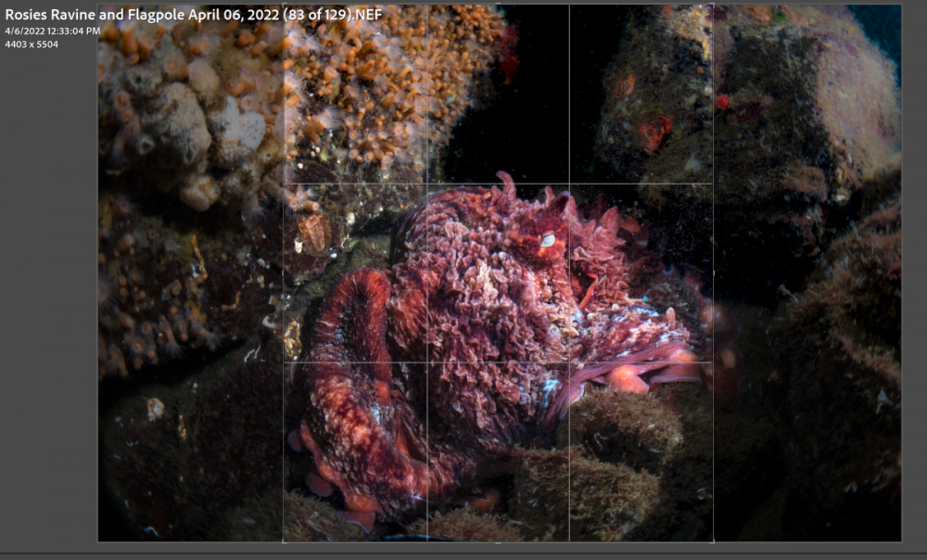This screenshot has height=560, width=927.
Task: Click the top edge middle crop handle
Action: coord(499,5)
